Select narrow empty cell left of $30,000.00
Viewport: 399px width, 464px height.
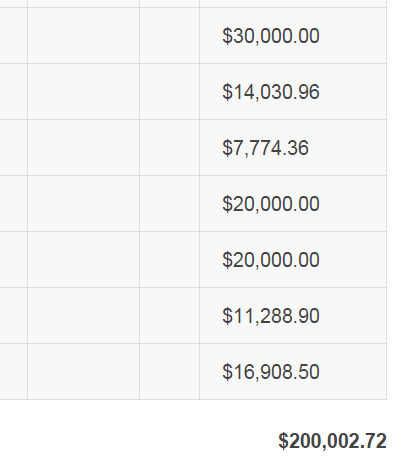click(169, 36)
